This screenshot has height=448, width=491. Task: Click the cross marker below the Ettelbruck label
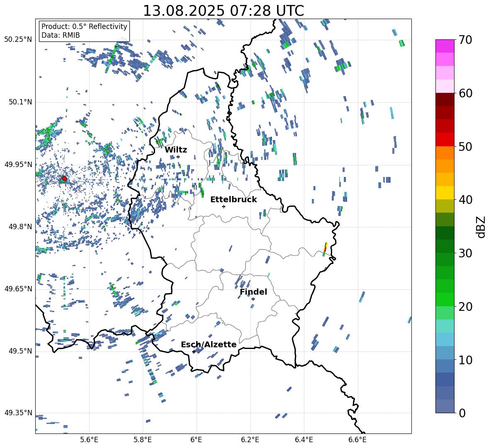(x=224, y=206)
